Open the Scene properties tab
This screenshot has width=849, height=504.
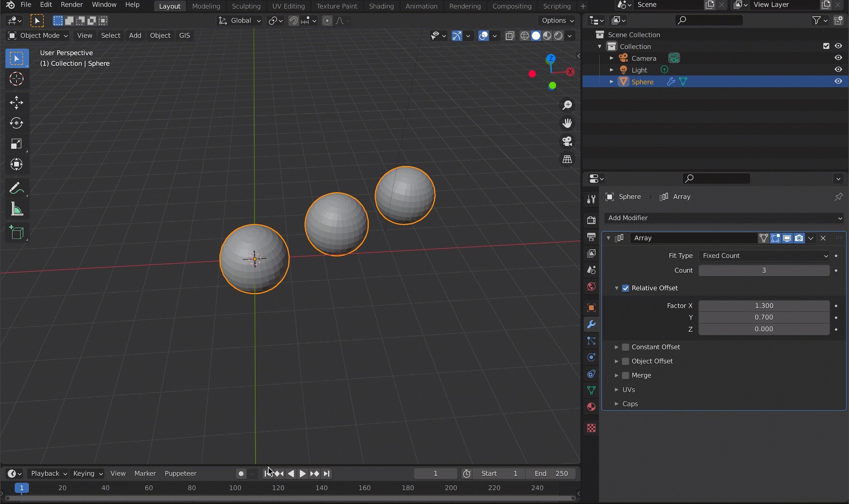pos(591,270)
